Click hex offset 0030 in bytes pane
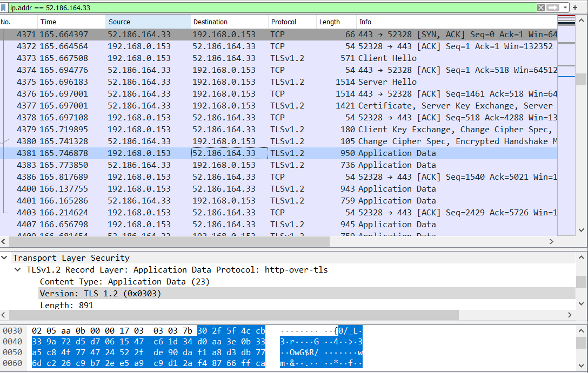Screen dimensions: 588x373 click(x=12, y=331)
